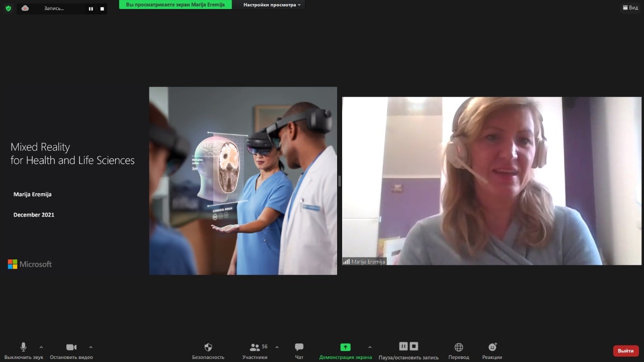
Task: Click the divider handle between slide and video
Action: click(x=340, y=180)
